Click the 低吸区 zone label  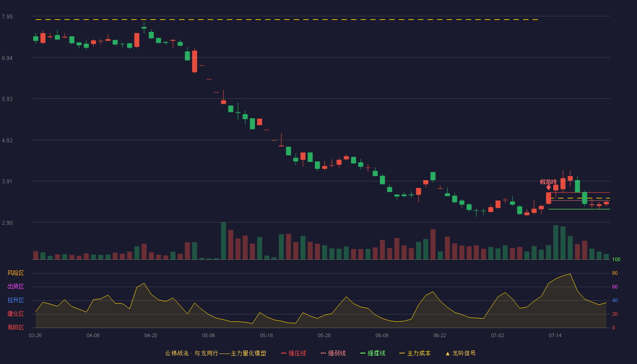coord(15,328)
